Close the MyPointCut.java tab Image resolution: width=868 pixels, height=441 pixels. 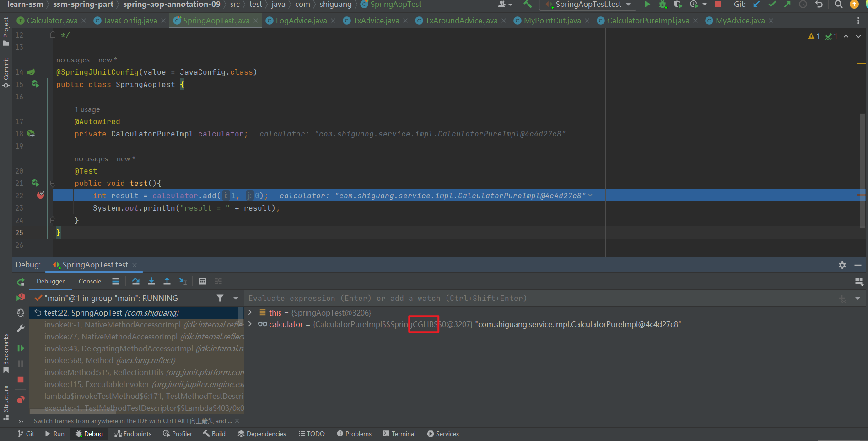click(587, 21)
